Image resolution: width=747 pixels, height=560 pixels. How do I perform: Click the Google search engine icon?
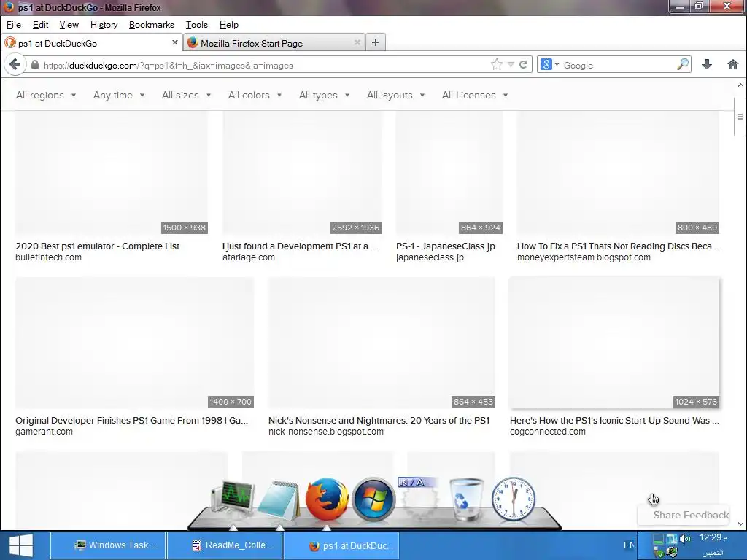[546, 65]
